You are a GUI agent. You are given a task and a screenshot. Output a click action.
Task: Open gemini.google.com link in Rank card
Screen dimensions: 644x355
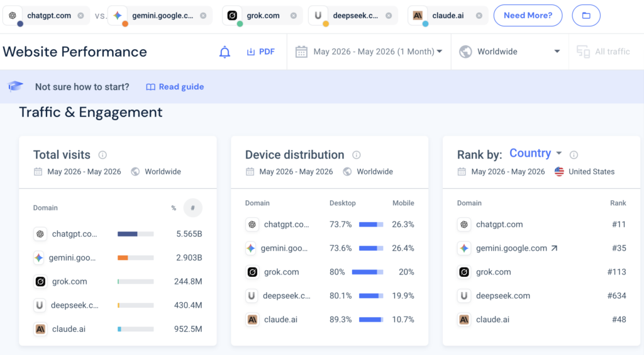pyautogui.click(x=511, y=248)
